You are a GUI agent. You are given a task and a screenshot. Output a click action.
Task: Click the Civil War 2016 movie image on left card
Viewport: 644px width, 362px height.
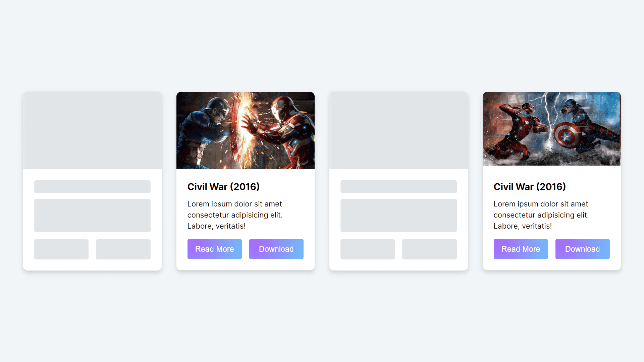tap(246, 130)
